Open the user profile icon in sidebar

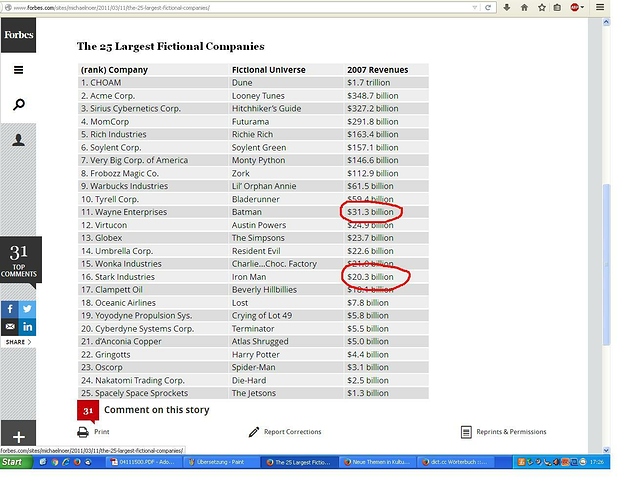[x=18, y=140]
